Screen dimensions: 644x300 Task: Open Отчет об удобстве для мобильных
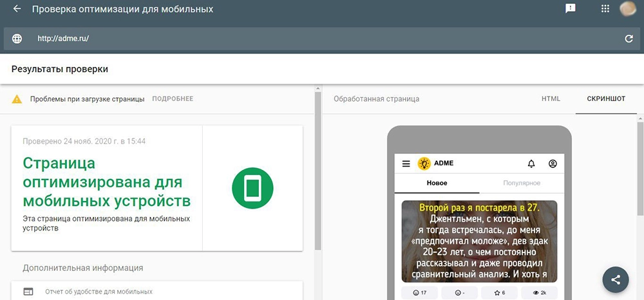[99, 292]
